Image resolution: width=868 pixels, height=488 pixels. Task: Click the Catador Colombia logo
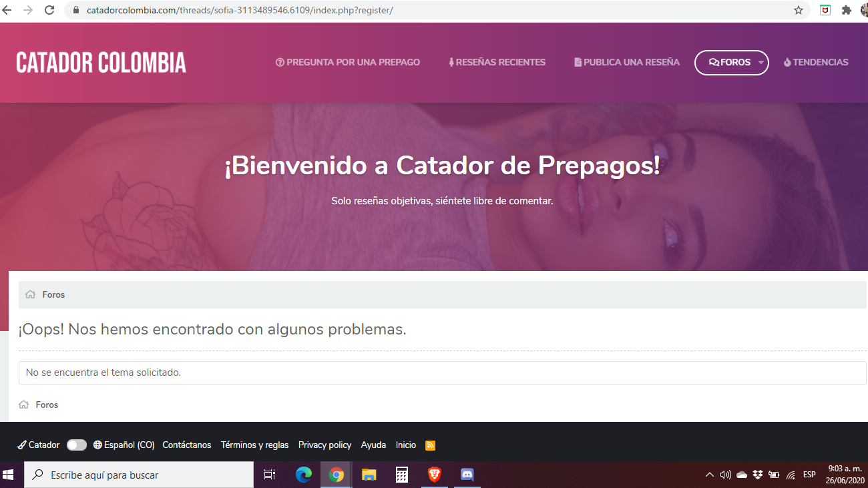click(x=101, y=62)
